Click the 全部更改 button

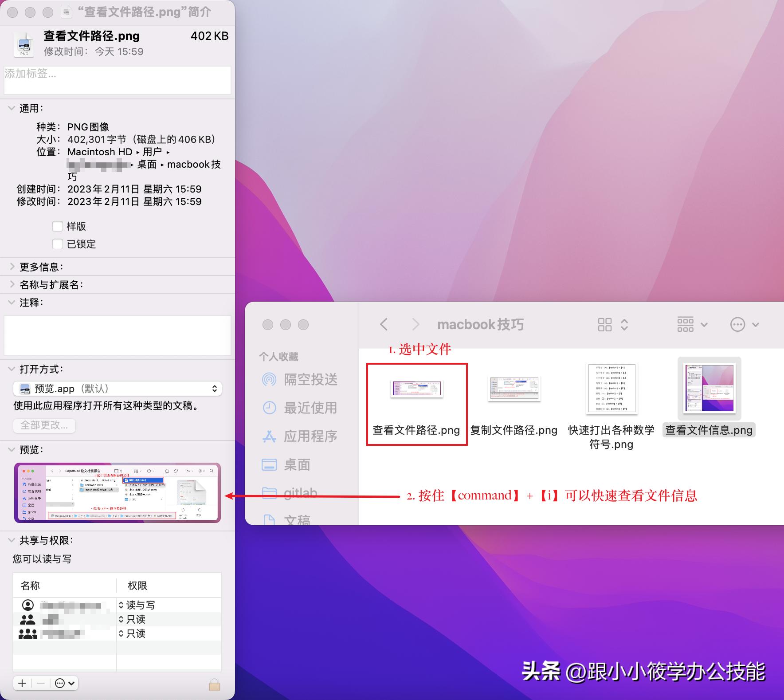click(44, 425)
